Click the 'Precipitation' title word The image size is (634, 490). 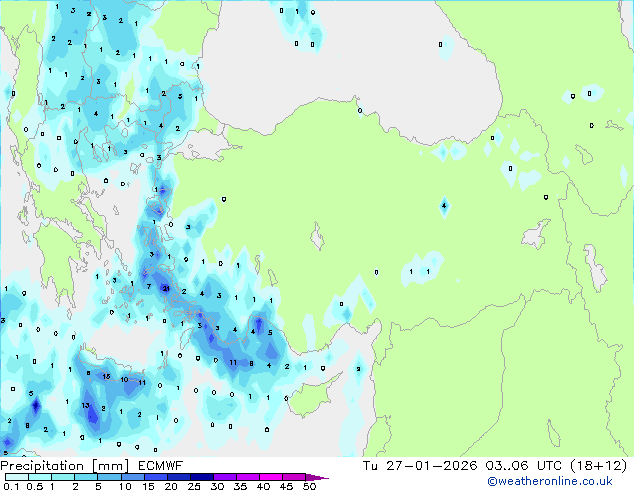(42, 466)
